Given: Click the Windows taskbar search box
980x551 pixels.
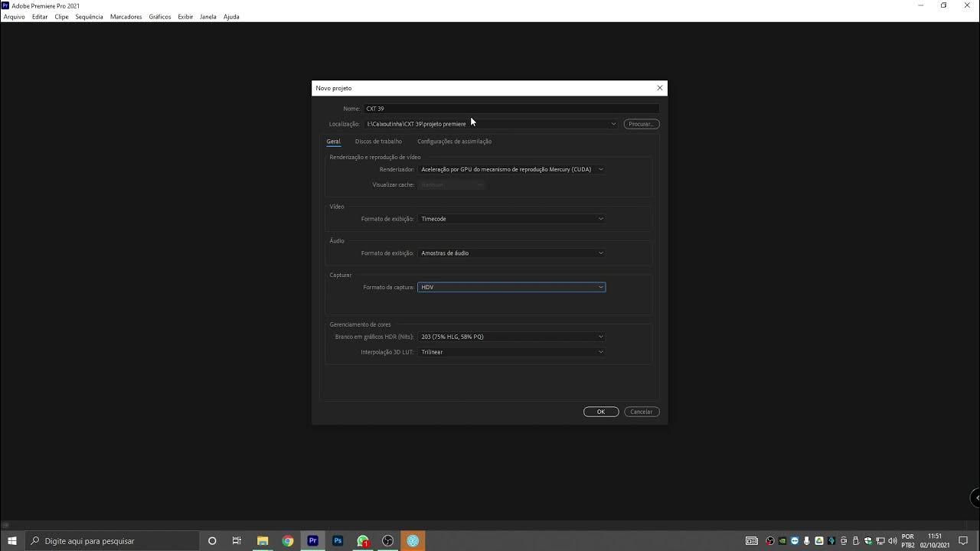Looking at the screenshot, I should point(113,541).
